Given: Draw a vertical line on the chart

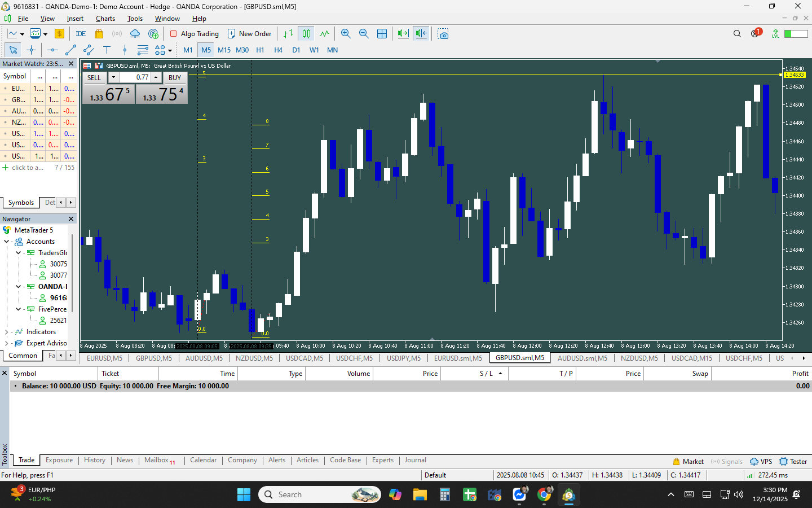Looking at the screenshot, I should pyautogui.click(x=125, y=50).
